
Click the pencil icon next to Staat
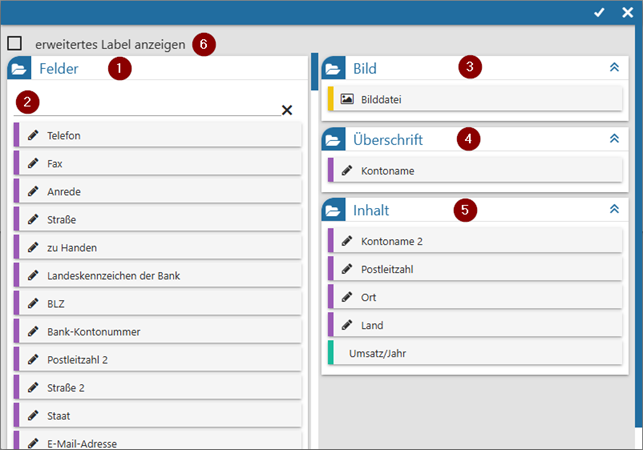33,416
